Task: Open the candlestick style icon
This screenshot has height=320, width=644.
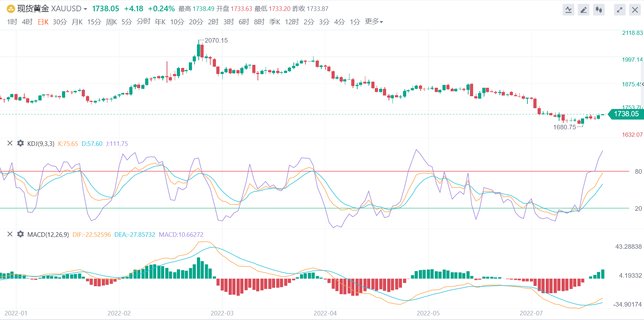Action: coord(599,10)
